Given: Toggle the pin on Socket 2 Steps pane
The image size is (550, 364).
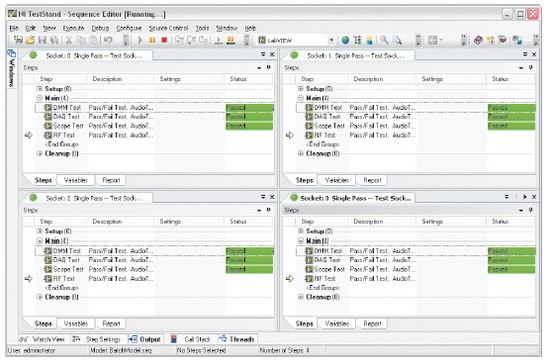Looking at the screenshot, I should click(x=269, y=210).
